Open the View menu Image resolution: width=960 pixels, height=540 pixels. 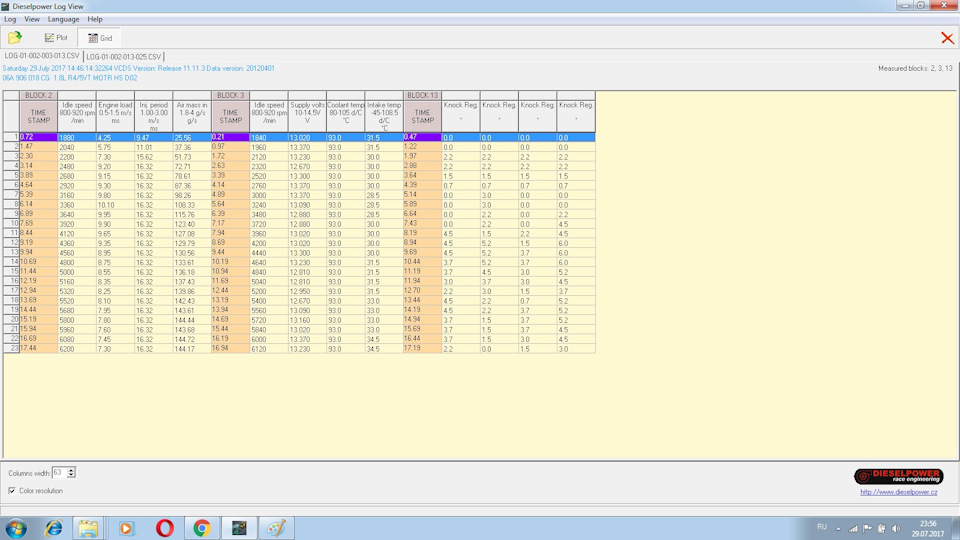pyautogui.click(x=32, y=19)
